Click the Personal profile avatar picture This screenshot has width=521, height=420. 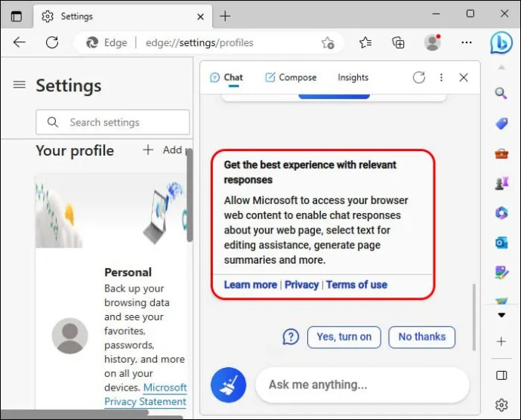69,335
